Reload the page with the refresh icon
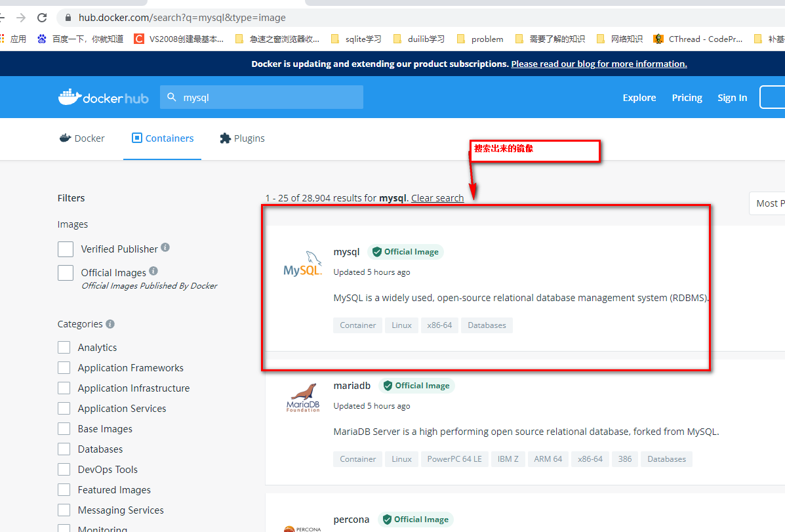This screenshot has height=532, width=785. coord(42,18)
